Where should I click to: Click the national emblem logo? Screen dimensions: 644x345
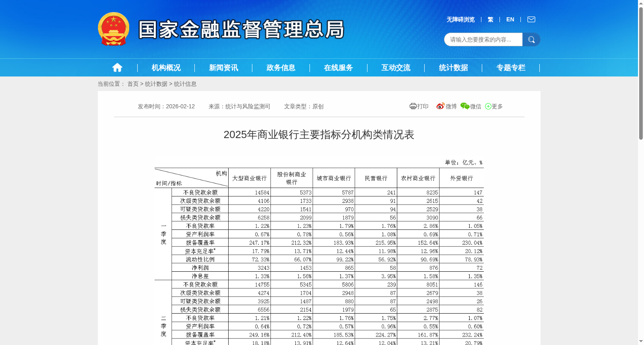(114, 29)
